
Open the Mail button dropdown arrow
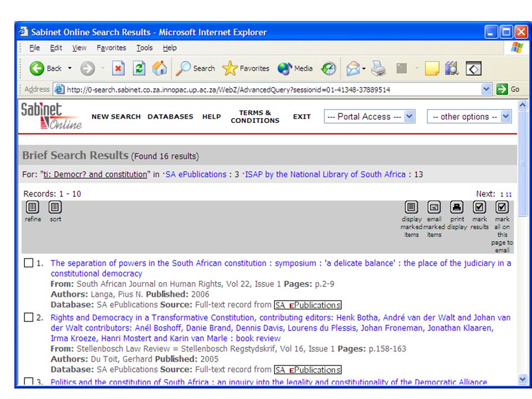364,69
